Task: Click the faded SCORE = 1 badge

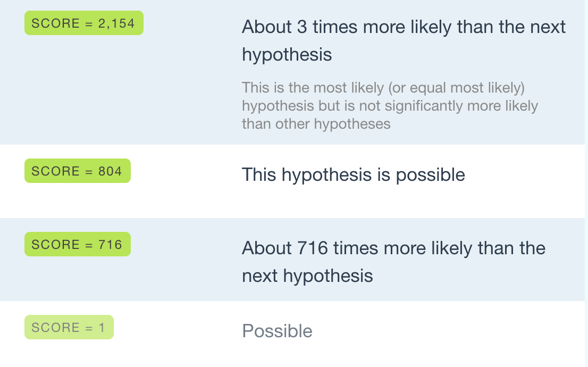Action: (x=69, y=327)
